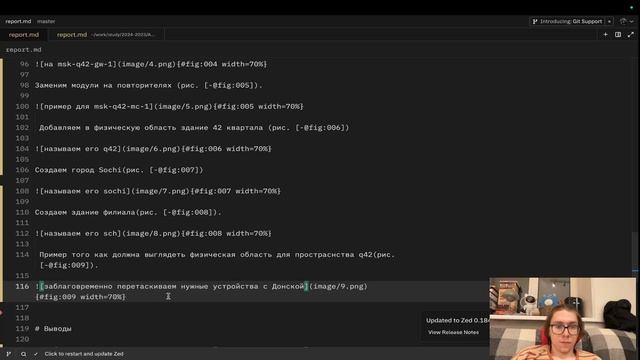Viewport: 640px width, 360px height.
Task: Open project search magnifier in status bar
Action: click(x=23, y=354)
